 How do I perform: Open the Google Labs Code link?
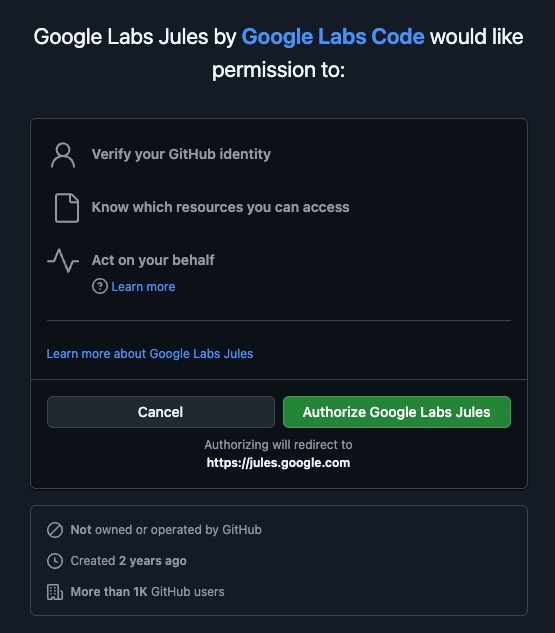pos(333,37)
